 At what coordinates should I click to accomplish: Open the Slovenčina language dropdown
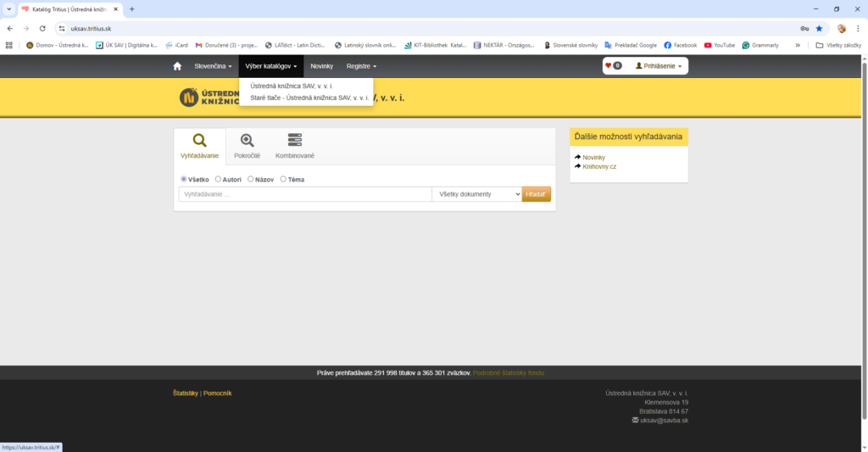[x=213, y=66]
